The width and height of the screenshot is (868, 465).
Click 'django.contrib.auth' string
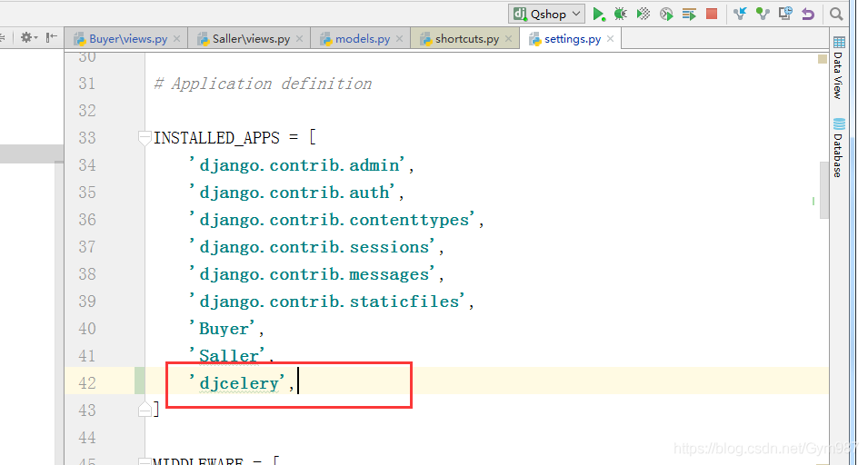coord(293,192)
